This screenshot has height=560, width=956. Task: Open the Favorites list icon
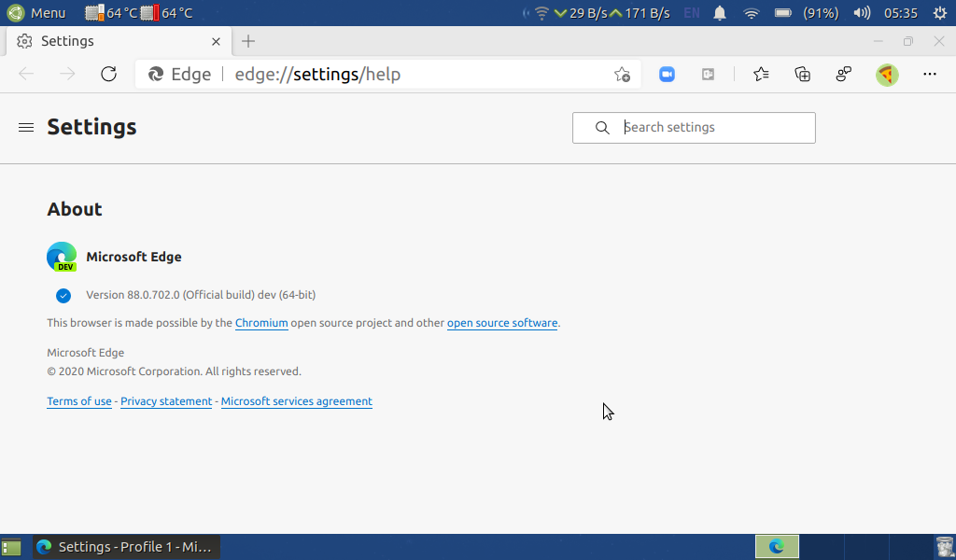[761, 74]
